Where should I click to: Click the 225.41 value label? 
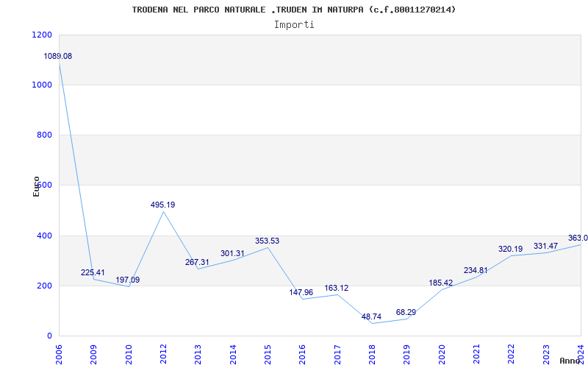[93, 272]
